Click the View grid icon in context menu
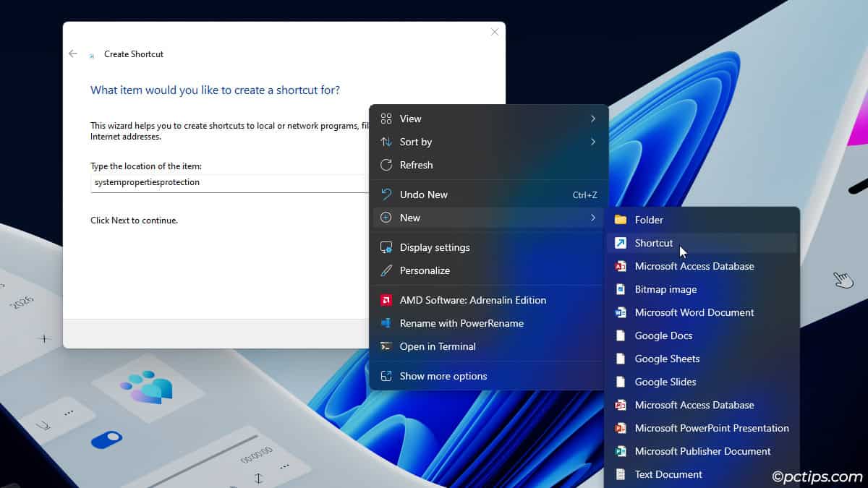 [386, 119]
